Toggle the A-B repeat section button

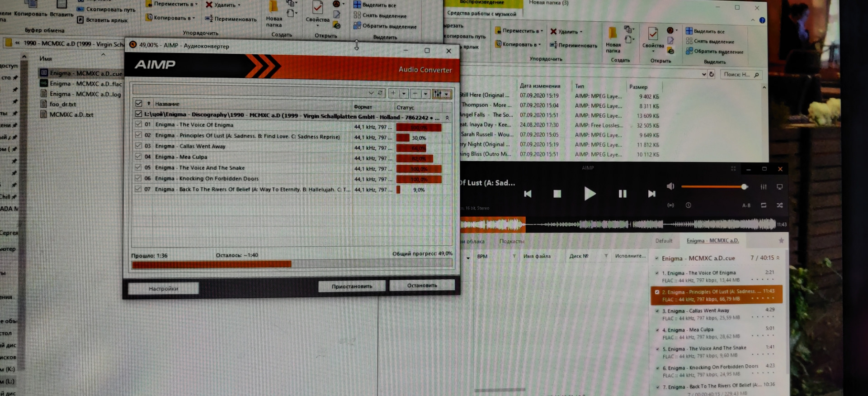[746, 205]
